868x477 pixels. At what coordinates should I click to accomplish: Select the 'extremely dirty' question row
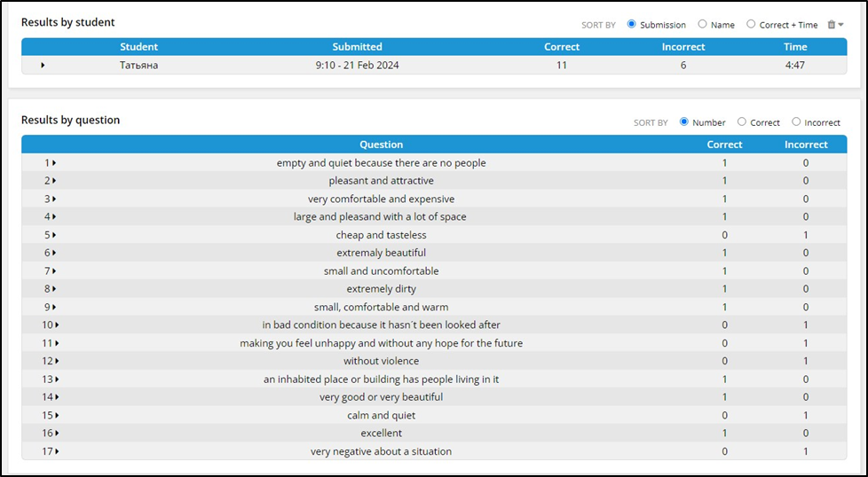pyautogui.click(x=381, y=289)
